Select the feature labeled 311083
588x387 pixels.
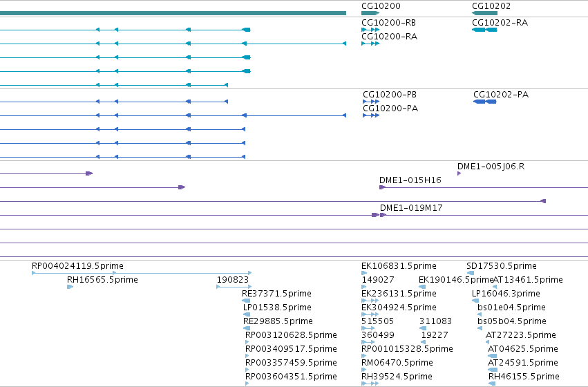point(435,321)
